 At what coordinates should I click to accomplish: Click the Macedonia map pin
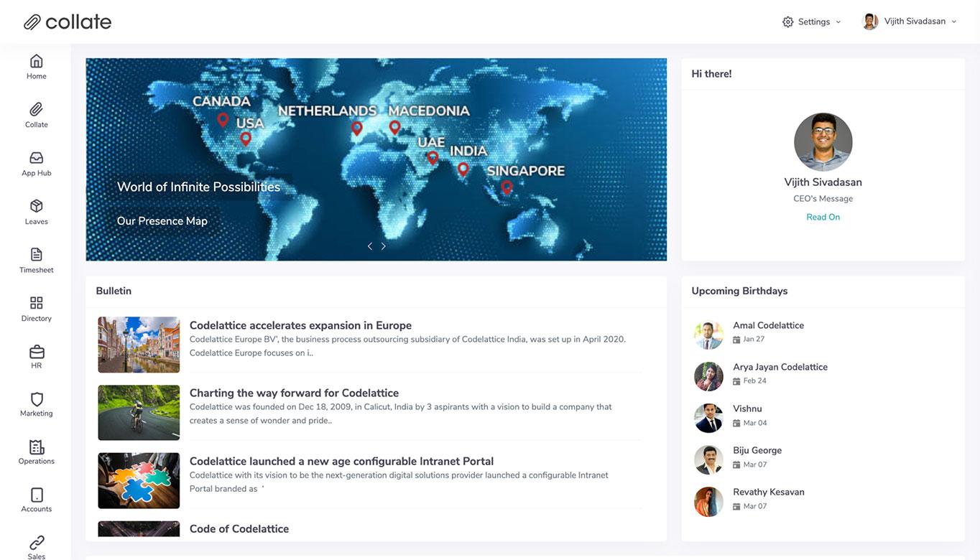(394, 127)
